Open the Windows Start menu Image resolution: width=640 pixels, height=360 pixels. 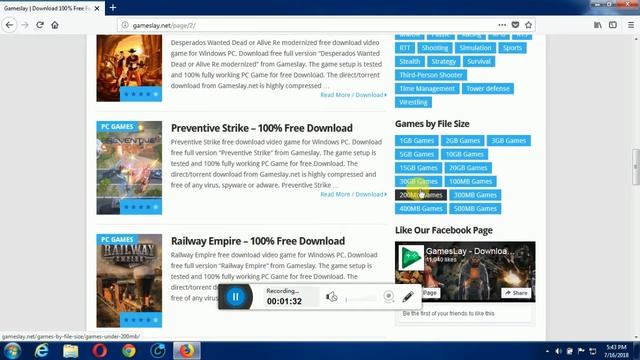[x=13, y=351]
